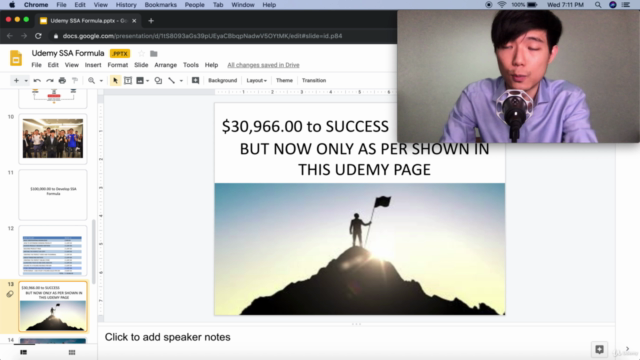Click All changes saved in Drive link

263,65
